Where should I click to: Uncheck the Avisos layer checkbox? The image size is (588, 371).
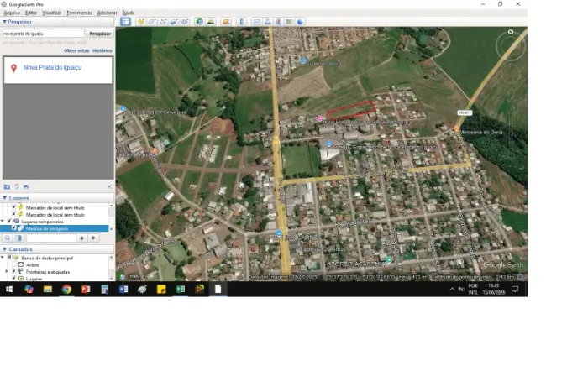coord(14,265)
